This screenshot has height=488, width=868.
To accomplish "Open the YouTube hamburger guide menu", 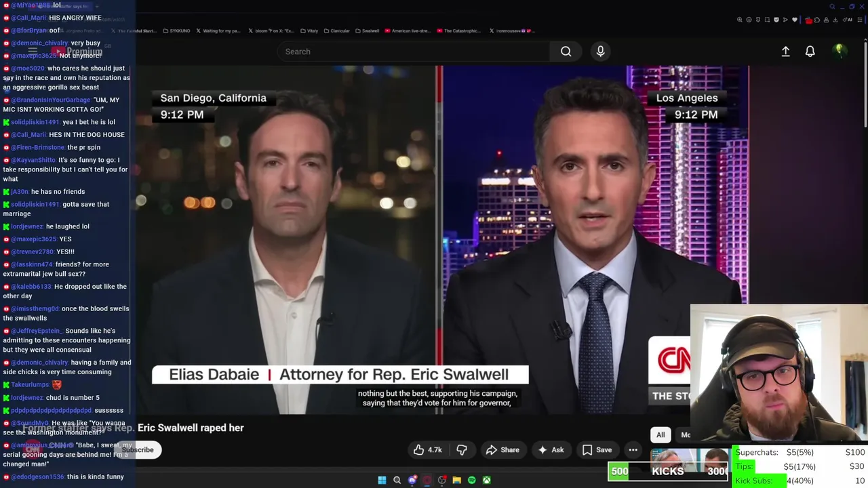I will click(x=32, y=52).
